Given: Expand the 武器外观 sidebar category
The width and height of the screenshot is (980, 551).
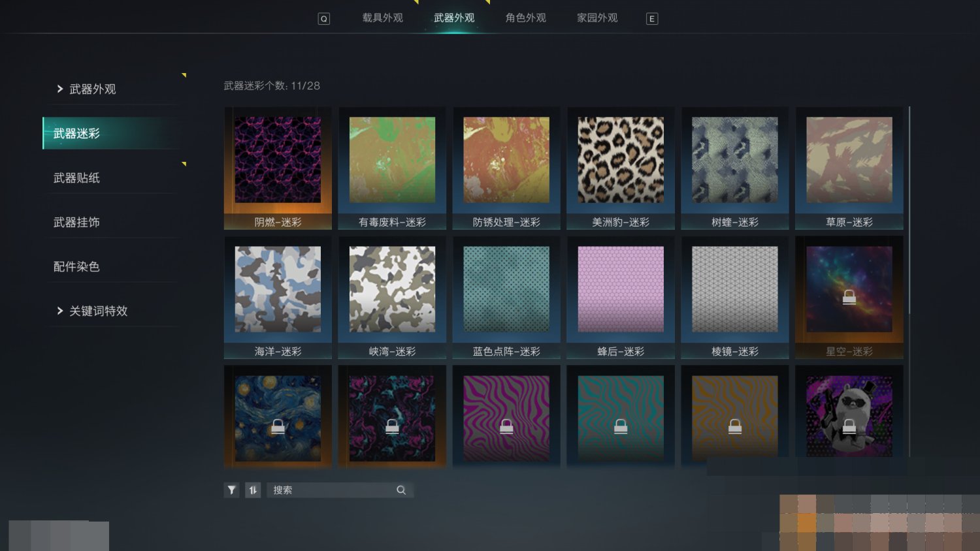Looking at the screenshot, I should tap(112, 89).
